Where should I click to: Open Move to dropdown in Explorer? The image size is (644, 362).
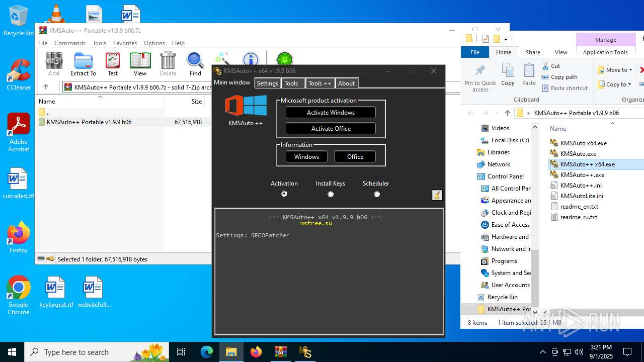[615, 70]
